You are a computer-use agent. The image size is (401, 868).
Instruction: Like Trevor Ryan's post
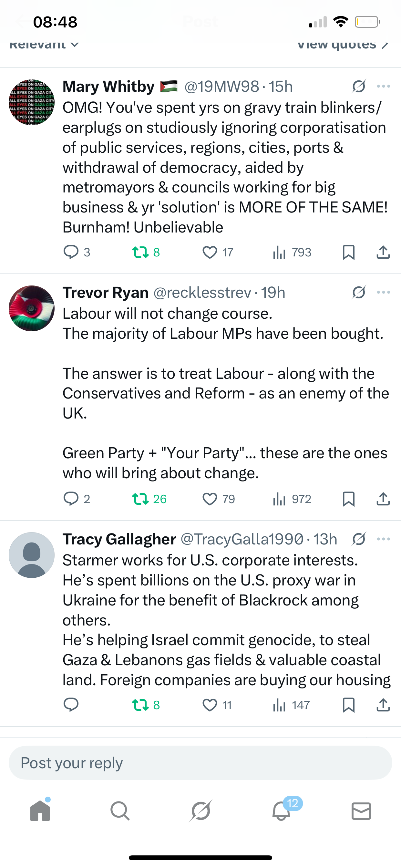point(210,499)
